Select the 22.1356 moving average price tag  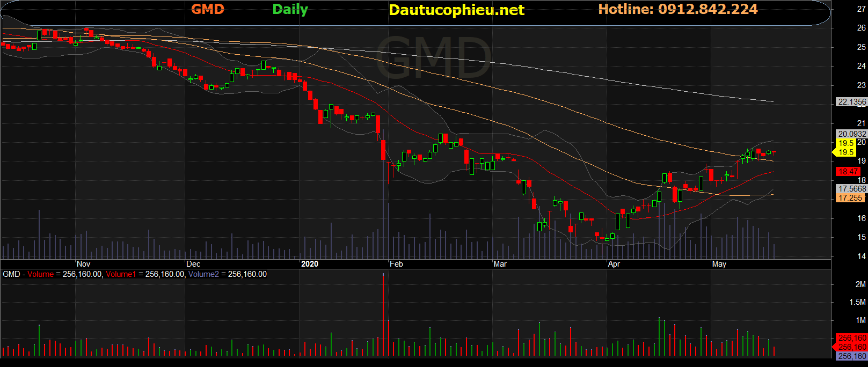(852, 102)
